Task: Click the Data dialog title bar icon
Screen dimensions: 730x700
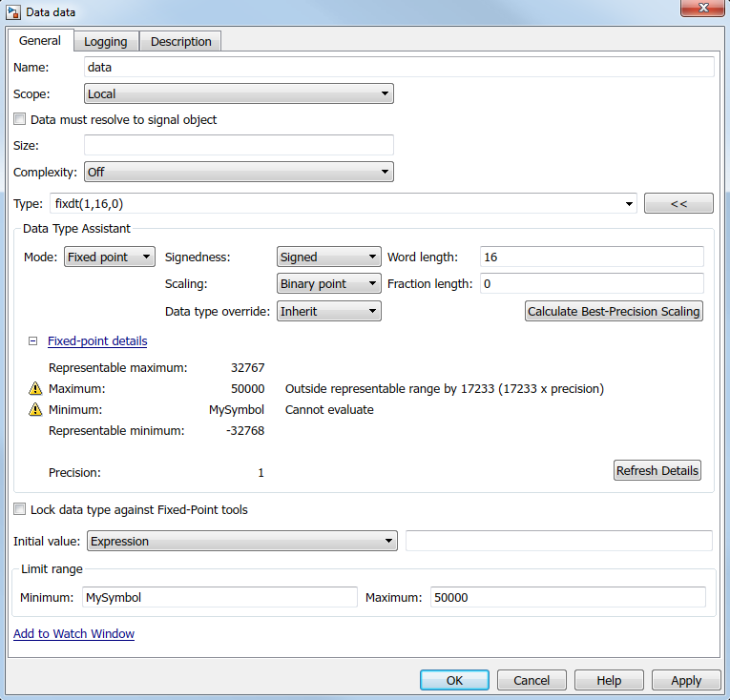Action: (13, 12)
